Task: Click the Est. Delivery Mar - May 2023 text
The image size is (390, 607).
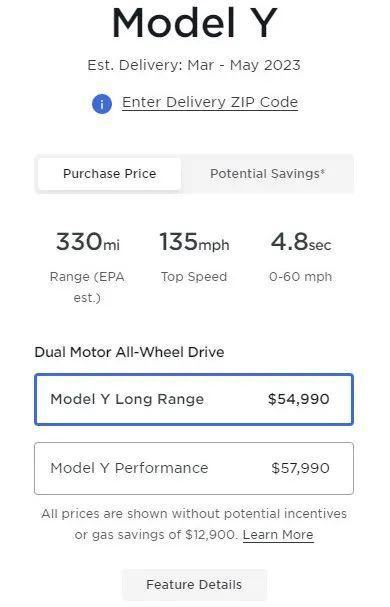Action: (194, 65)
